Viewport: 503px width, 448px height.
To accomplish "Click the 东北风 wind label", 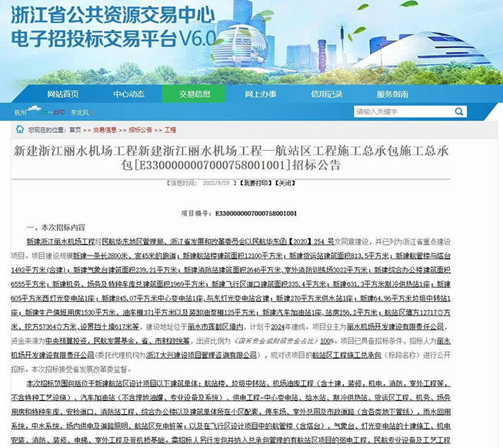I will [79, 112].
